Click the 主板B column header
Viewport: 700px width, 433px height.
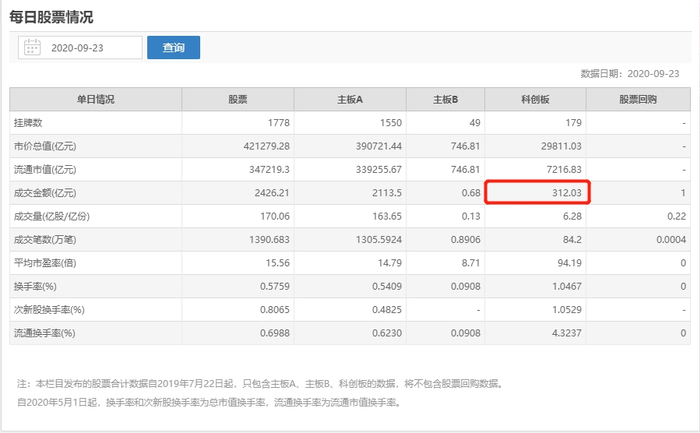[446, 99]
